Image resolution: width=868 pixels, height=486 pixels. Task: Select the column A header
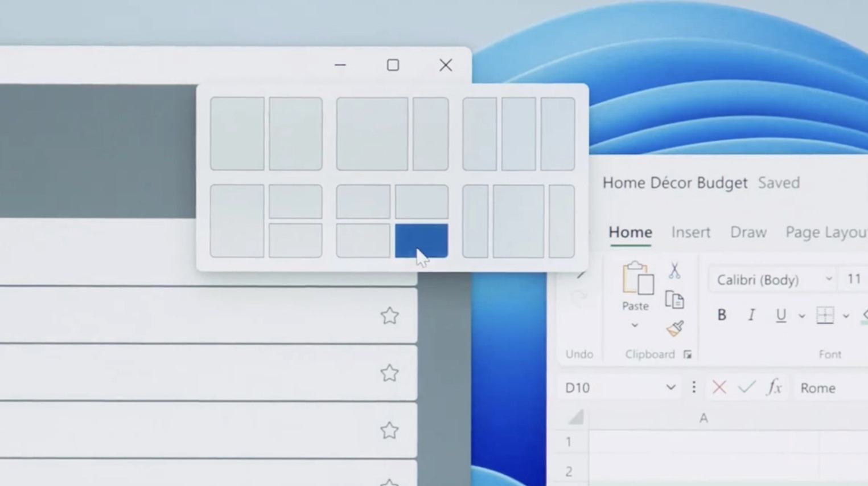tap(704, 418)
